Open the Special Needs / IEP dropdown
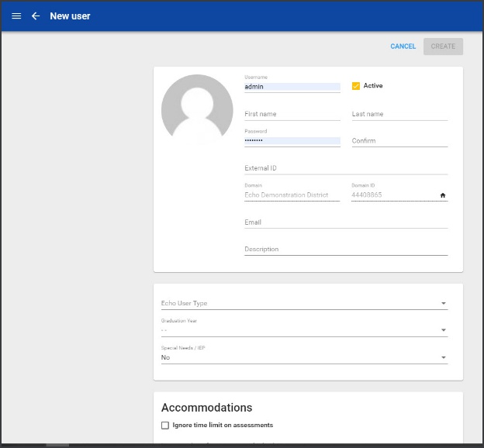This screenshot has height=448, width=484. pos(303,357)
